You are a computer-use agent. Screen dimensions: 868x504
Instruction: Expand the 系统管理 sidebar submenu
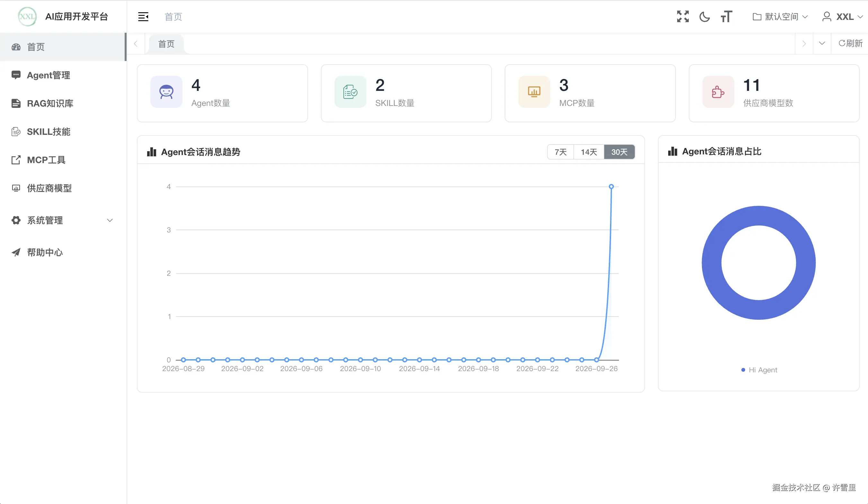(63, 220)
